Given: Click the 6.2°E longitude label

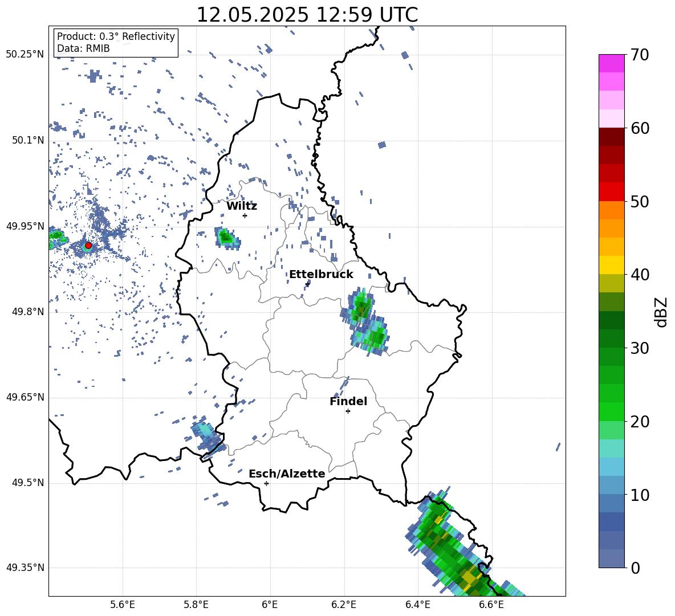Looking at the screenshot, I should [x=344, y=605].
